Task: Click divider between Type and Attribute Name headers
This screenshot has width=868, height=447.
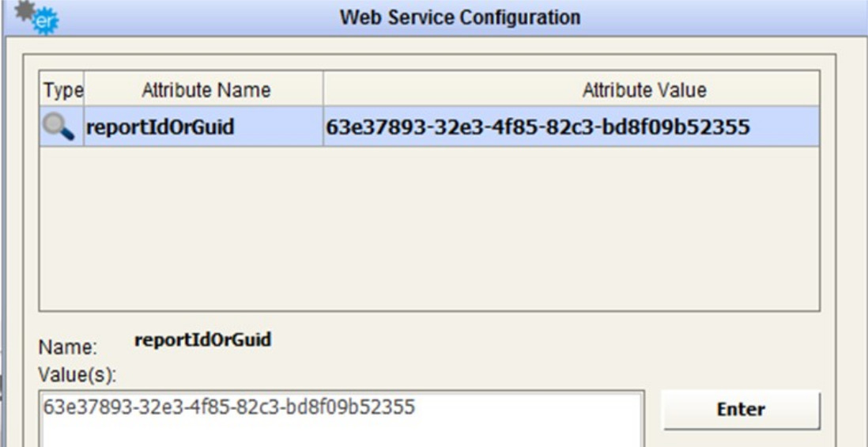Action: click(85, 91)
